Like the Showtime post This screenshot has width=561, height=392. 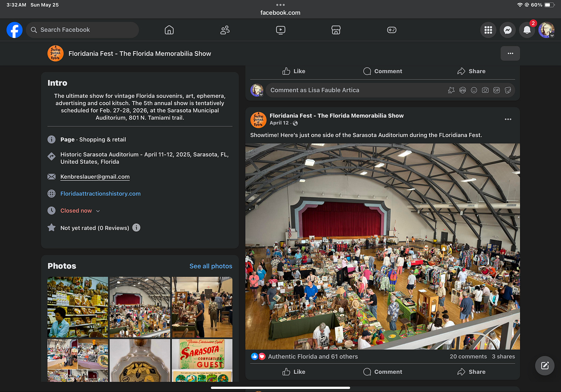coord(294,372)
